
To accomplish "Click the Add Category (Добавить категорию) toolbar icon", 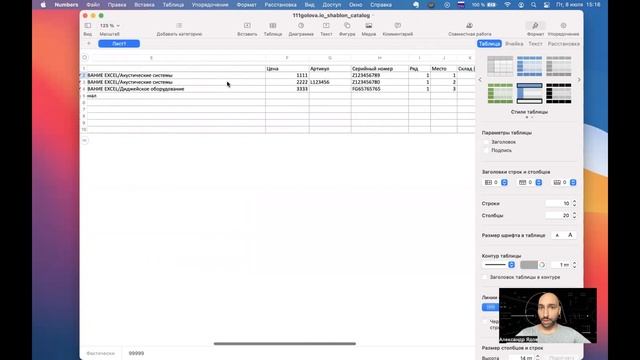I will pyautogui.click(x=179, y=26).
